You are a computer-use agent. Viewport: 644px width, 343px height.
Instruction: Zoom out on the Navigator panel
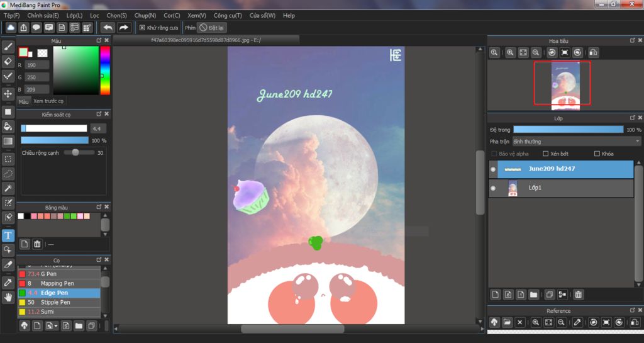(536, 53)
